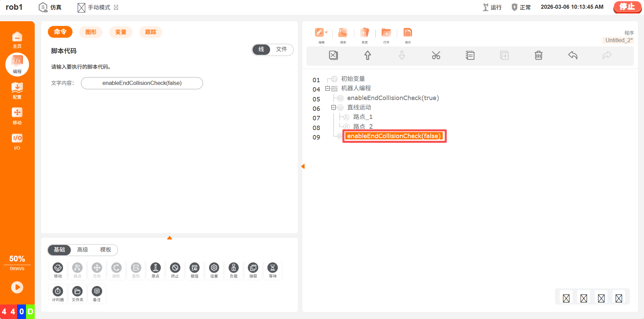Select the 线 line mode toggle
The height and width of the screenshot is (319, 644).
(261, 50)
